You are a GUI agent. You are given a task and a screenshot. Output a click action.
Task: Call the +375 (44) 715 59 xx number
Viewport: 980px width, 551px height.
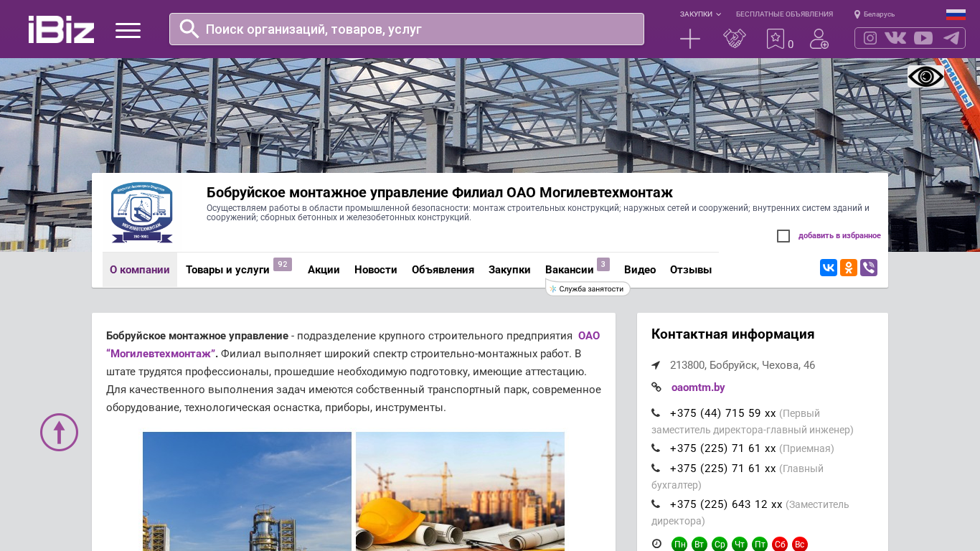point(722,413)
